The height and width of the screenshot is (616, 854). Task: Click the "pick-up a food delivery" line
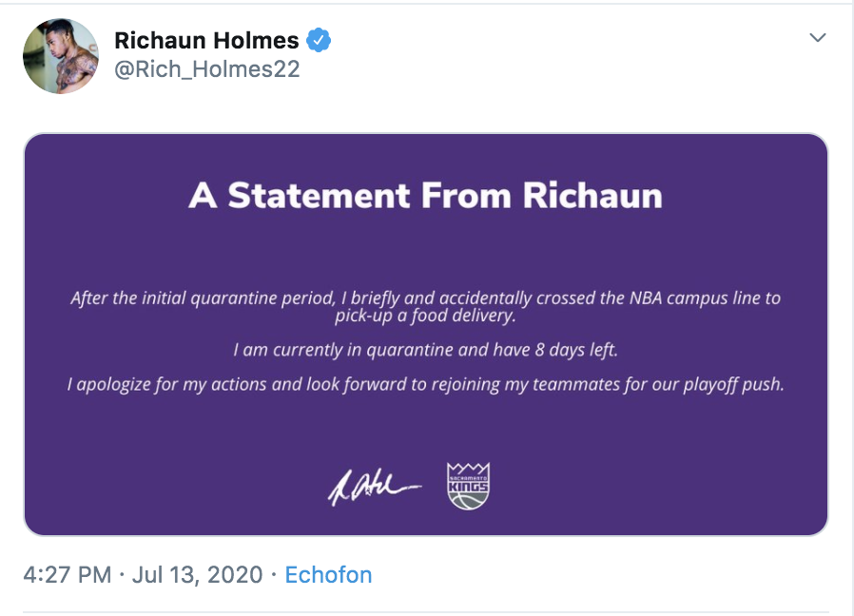click(425, 316)
